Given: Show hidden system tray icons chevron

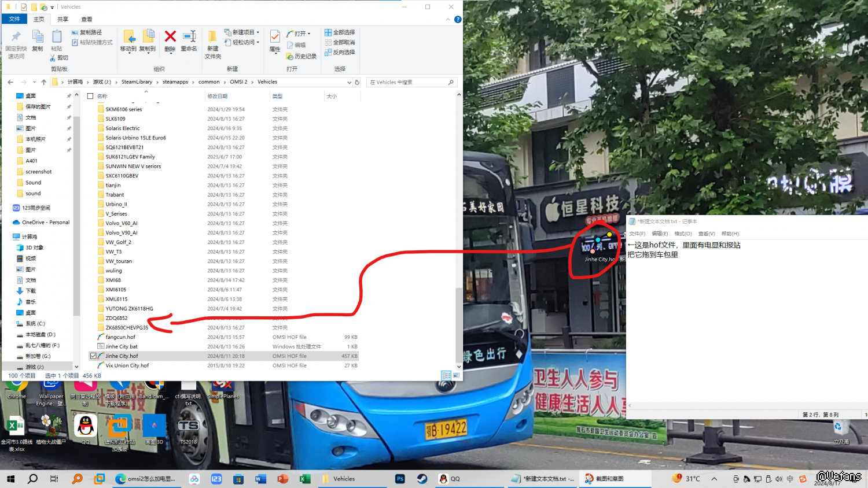Looking at the screenshot, I should [x=714, y=479].
